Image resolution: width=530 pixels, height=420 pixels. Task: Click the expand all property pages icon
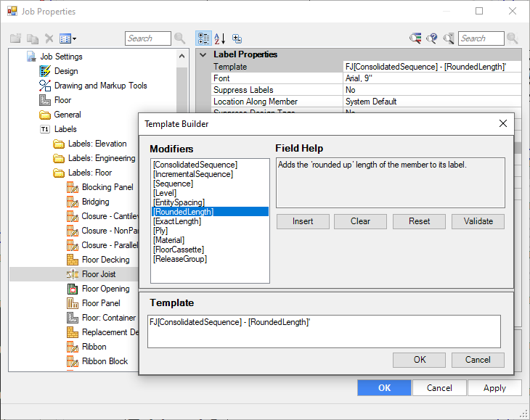[237, 38]
